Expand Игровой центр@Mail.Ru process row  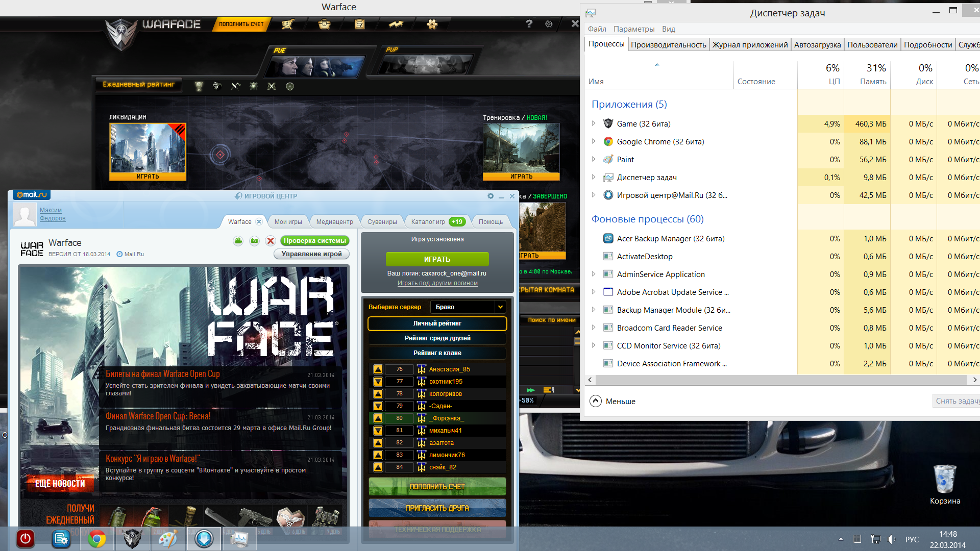[593, 195]
